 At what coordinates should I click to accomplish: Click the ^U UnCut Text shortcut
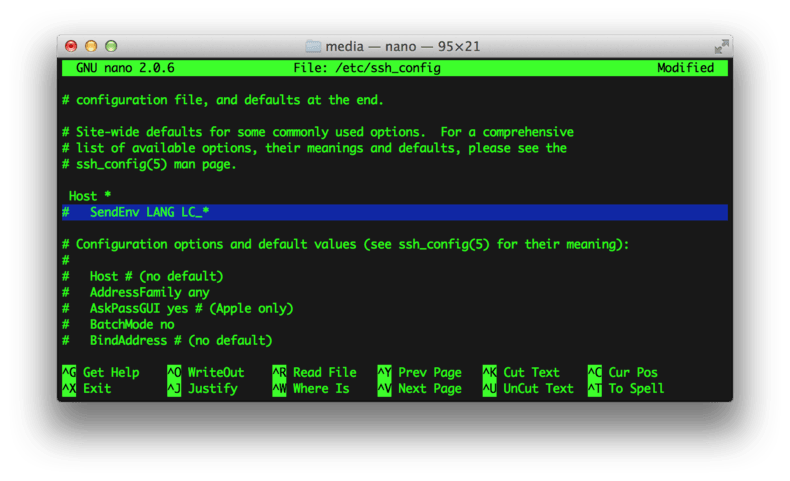[x=528, y=388]
